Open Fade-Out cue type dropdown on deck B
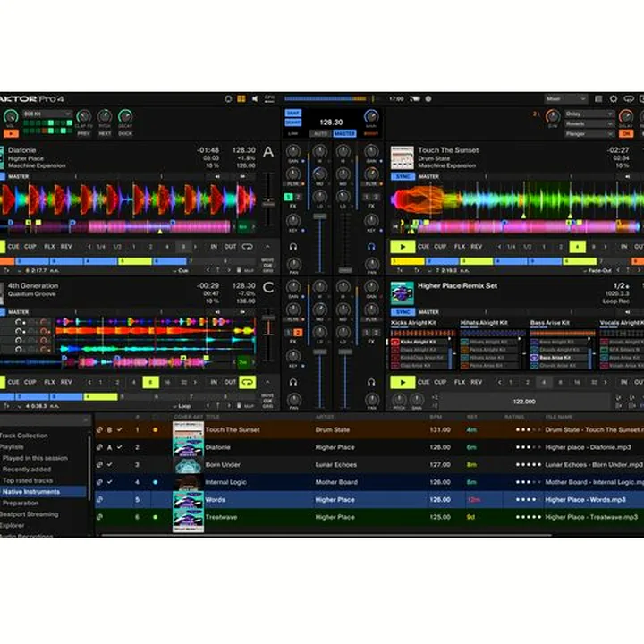 tap(597, 271)
